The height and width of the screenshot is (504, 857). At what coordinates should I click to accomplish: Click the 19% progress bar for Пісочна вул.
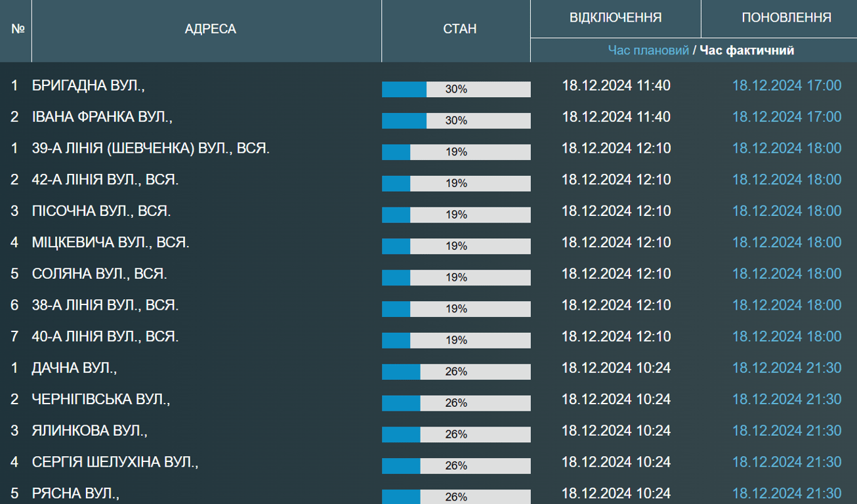coord(456,215)
